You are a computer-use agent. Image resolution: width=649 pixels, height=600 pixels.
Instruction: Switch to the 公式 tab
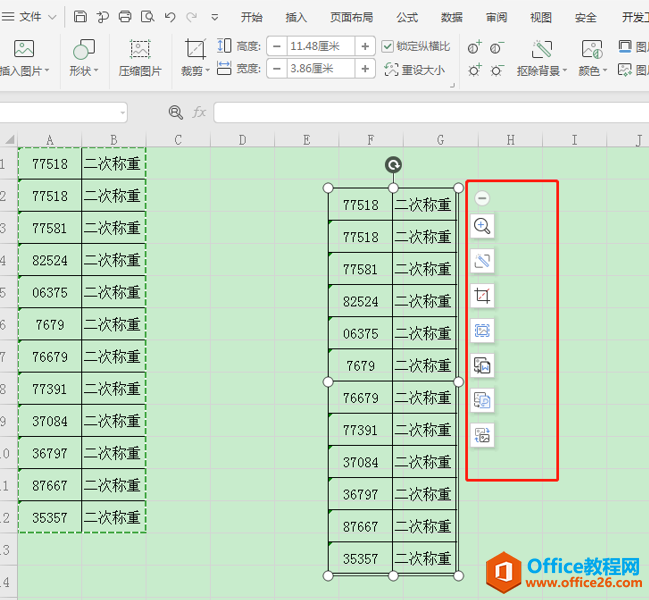407,17
